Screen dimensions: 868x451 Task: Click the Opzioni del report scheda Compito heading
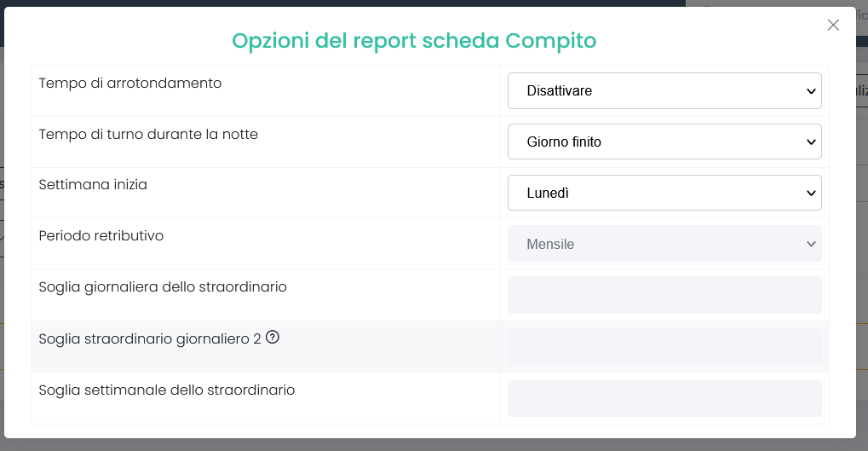click(x=414, y=40)
